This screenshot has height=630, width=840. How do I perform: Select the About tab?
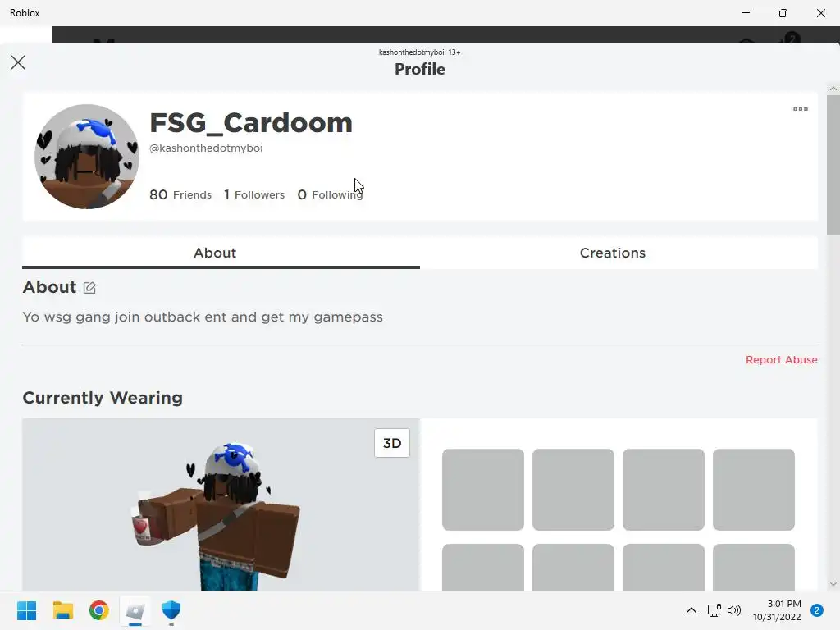tap(215, 253)
